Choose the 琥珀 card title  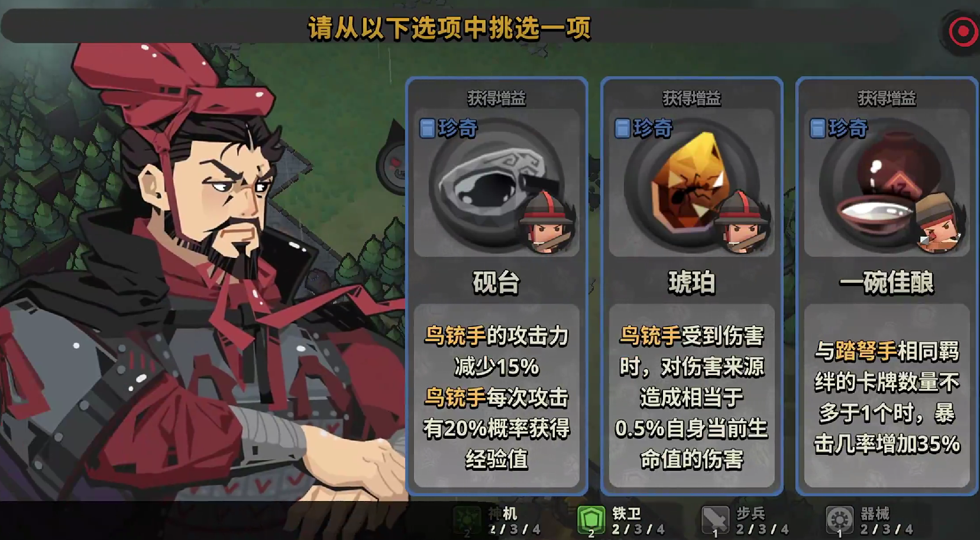691,282
